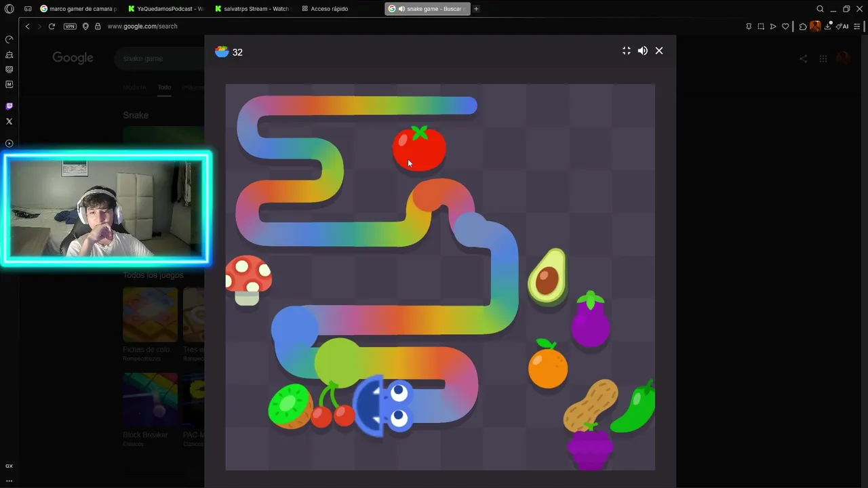Screen dimensions: 868x488
Task: Open the Google apps grid icon
Action: click(x=823, y=59)
